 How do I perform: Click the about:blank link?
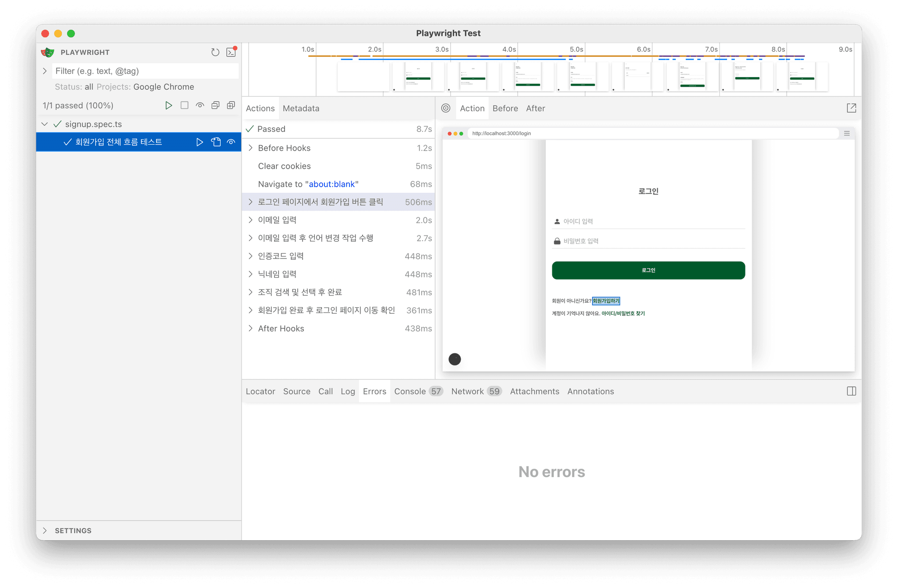[331, 184]
